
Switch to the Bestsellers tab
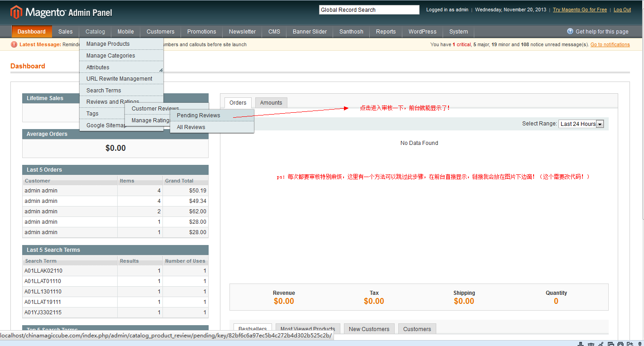pyautogui.click(x=253, y=329)
